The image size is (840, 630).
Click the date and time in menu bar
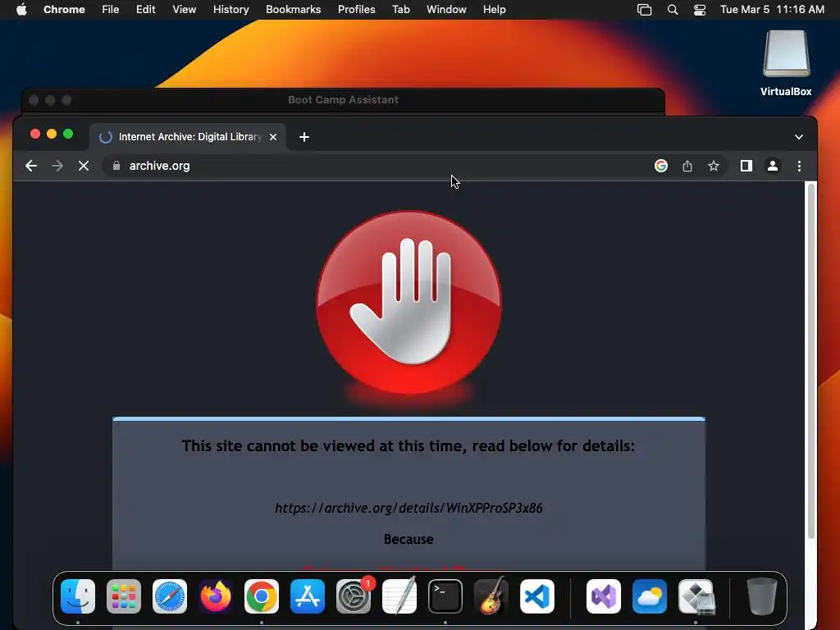coord(772,10)
